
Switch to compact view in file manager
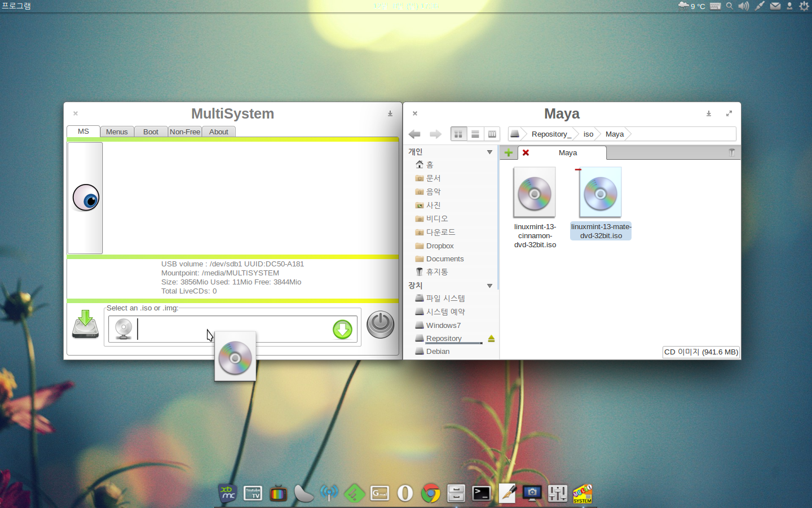coord(492,134)
